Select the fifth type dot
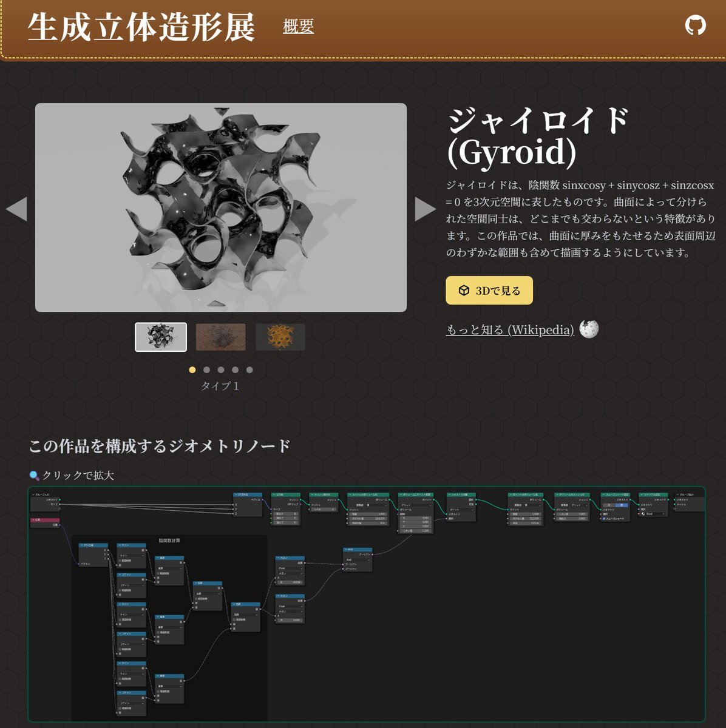The width and height of the screenshot is (726, 728). tap(249, 369)
